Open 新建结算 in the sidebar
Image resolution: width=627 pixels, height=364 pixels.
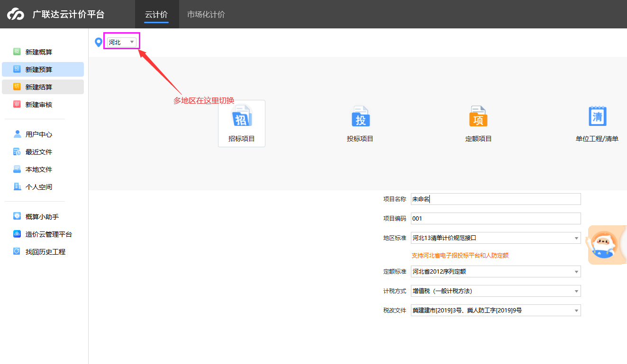43,87
